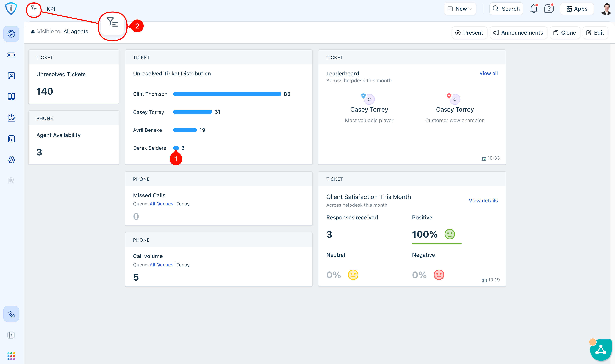Screen dimensions: 615x364
Task: Expand the collapsed sidebar panel icon
Action: click(x=11, y=335)
